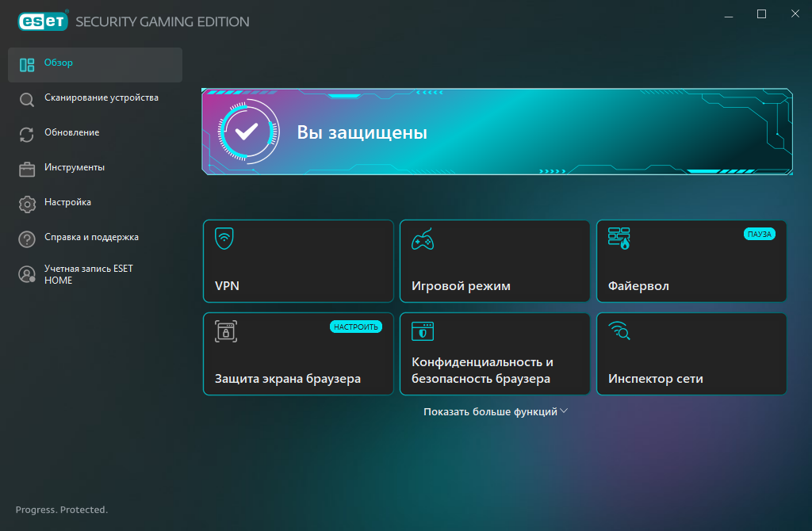812x531 pixels.
Task: Click the VPN shield icon
Action: 224,238
